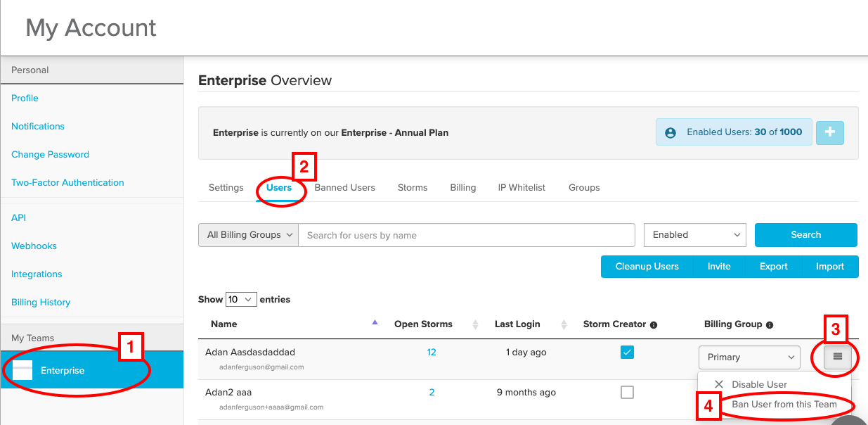
Task: Switch to the IP Whitelist tab
Action: coord(522,188)
